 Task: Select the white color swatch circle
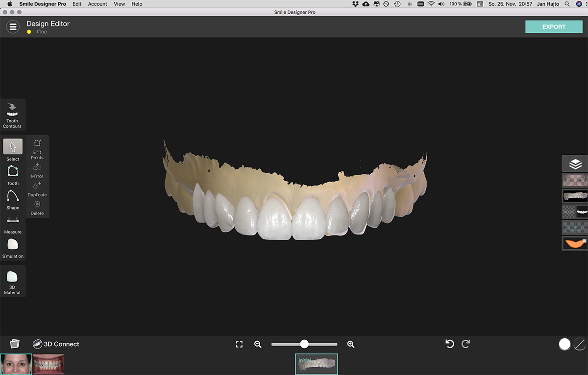point(564,344)
